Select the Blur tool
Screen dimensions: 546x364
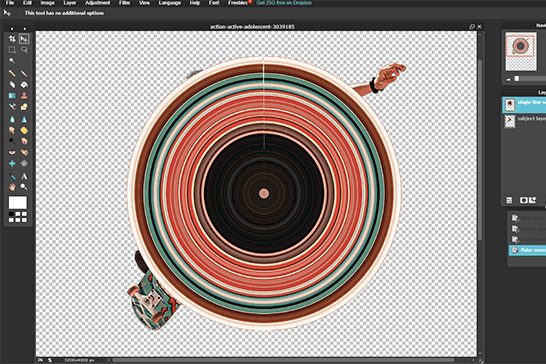pyautogui.click(x=12, y=119)
